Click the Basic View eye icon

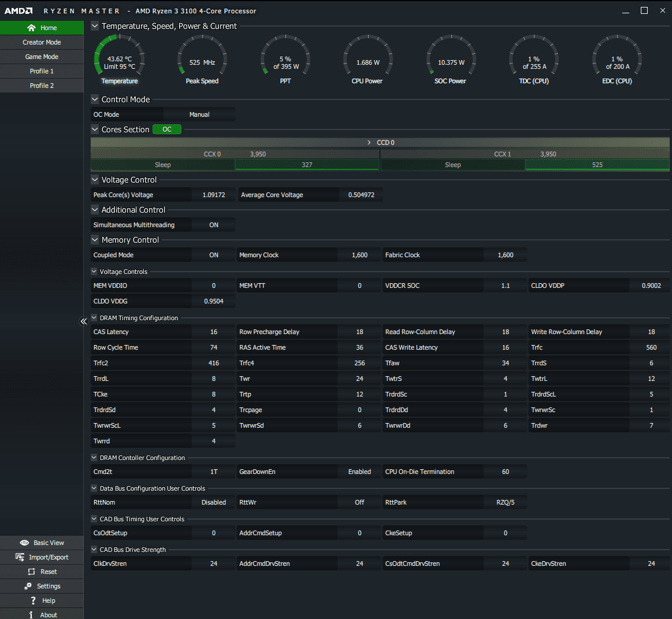click(x=24, y=543)
